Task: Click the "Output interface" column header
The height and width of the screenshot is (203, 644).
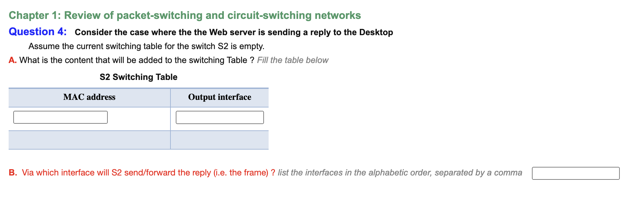Action: click(x=220, y=97)
